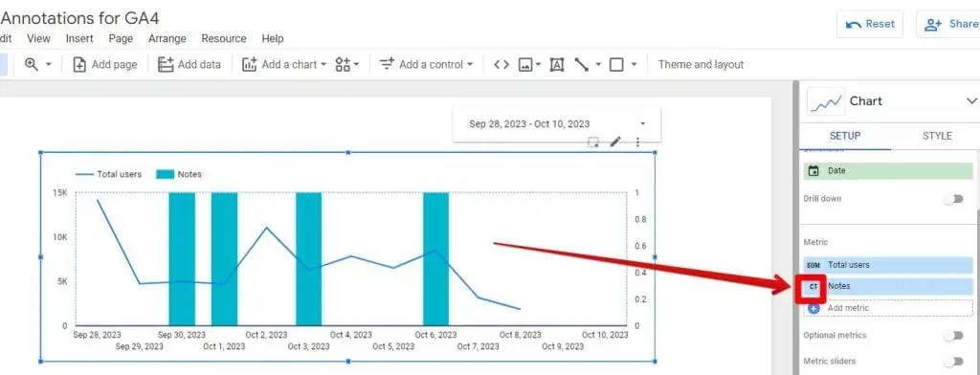Switch to the SETUP tab
The image size is (980, 375).
coord(845,136)
